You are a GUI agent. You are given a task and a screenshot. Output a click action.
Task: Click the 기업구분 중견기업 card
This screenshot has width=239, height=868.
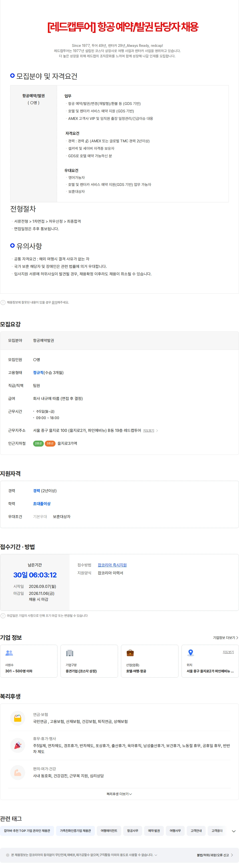tap(89, 661)
